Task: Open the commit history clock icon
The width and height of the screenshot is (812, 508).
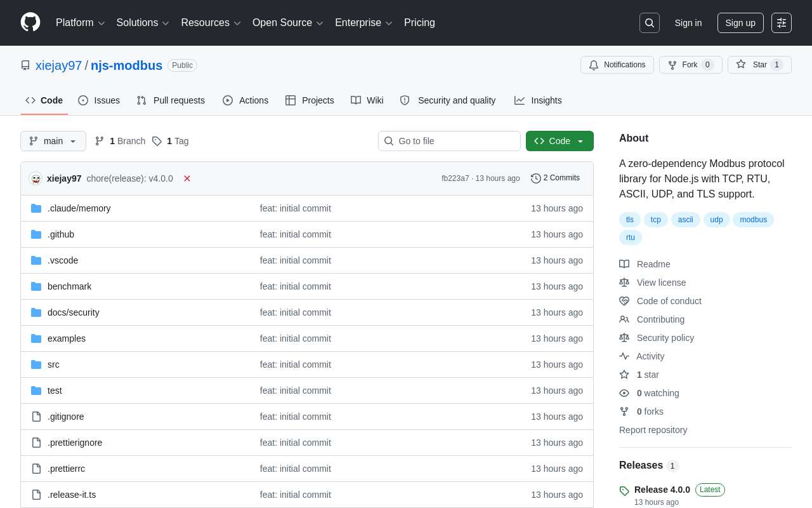Action: (x=536, y=178)
